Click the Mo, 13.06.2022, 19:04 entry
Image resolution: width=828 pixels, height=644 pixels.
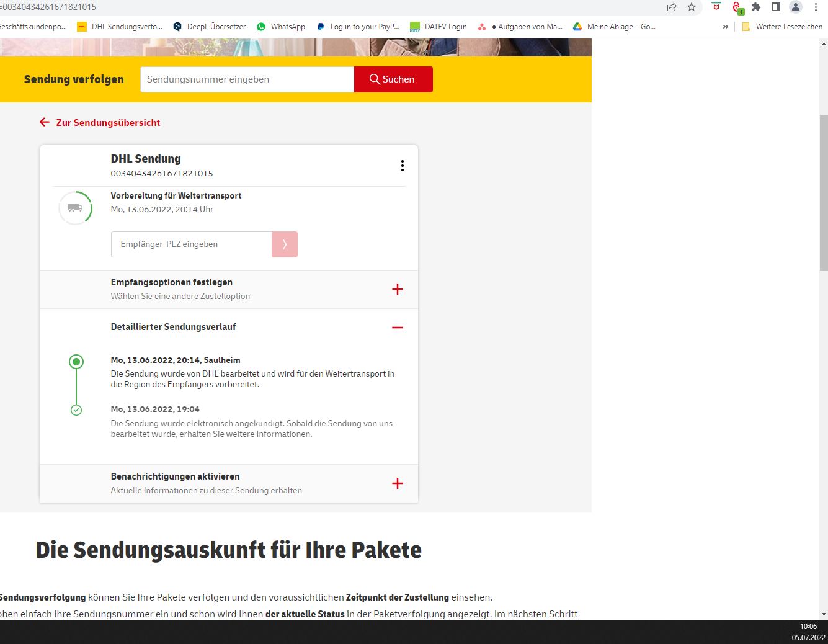[x=155, y=409]
